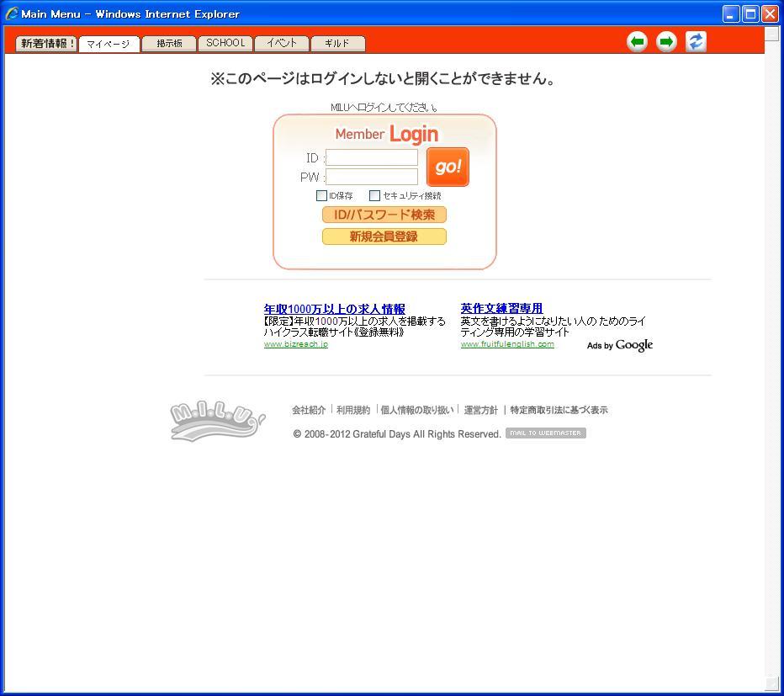Click the green forward arrow icon
The width and height of the screenshot is (784, 696).
(666, 42)
